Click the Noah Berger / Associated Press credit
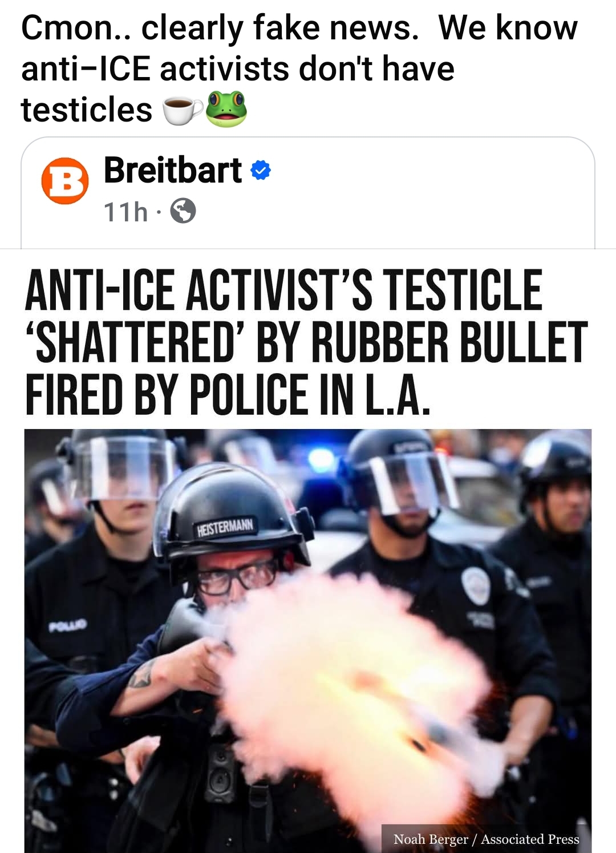 (x=486, y=839)
